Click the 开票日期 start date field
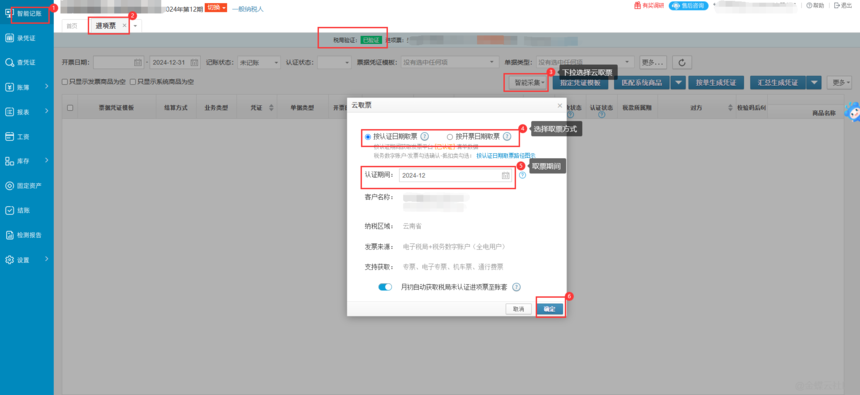The width and height of the screenshot is (860, 395). (x=118, y=63)
